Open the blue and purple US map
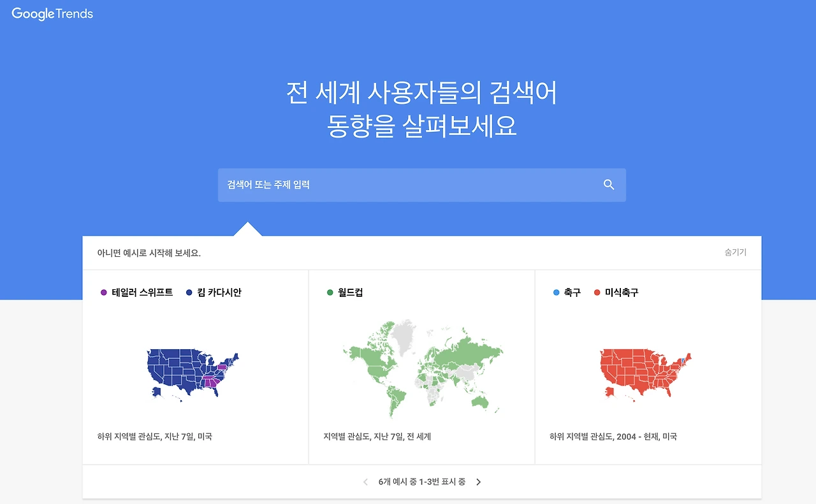 click(193, 375)
